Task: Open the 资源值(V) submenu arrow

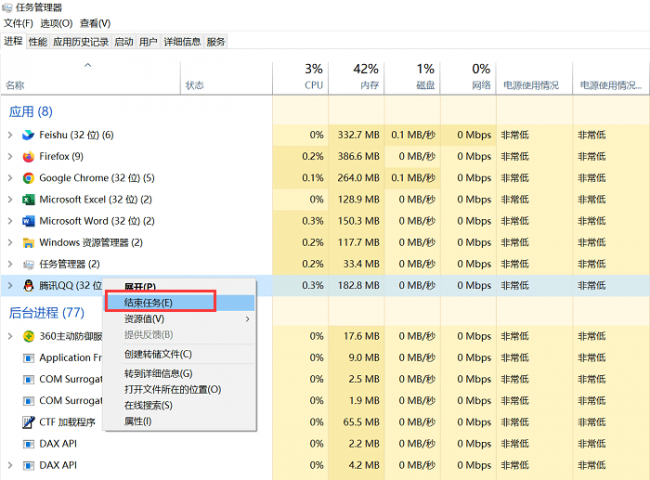Action: point(247,319)
